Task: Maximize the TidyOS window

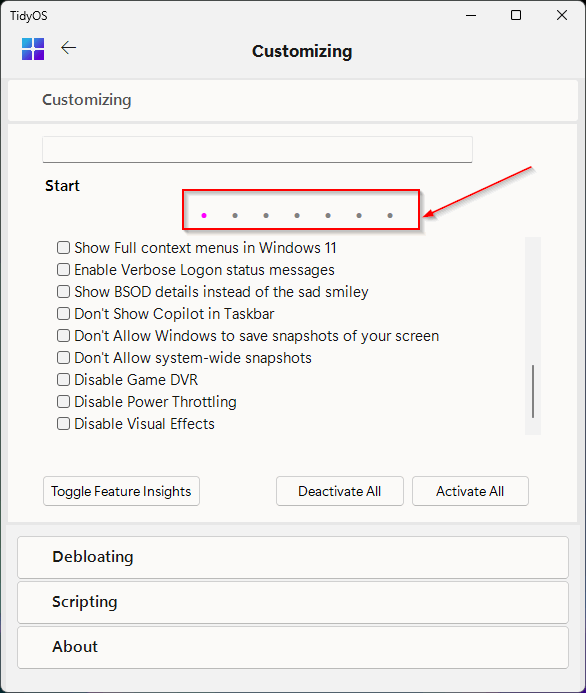Action: [x=516, y=15]
